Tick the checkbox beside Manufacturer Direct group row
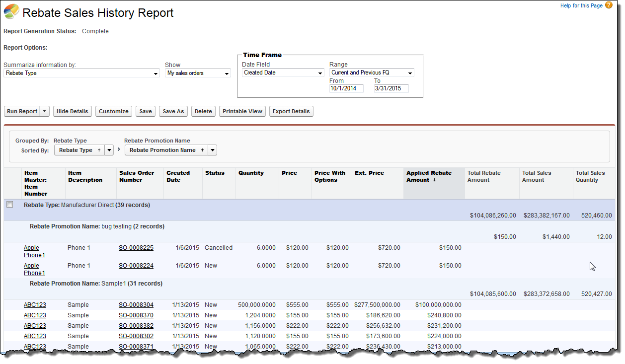 pyautogui.click(x=9, y=204)
